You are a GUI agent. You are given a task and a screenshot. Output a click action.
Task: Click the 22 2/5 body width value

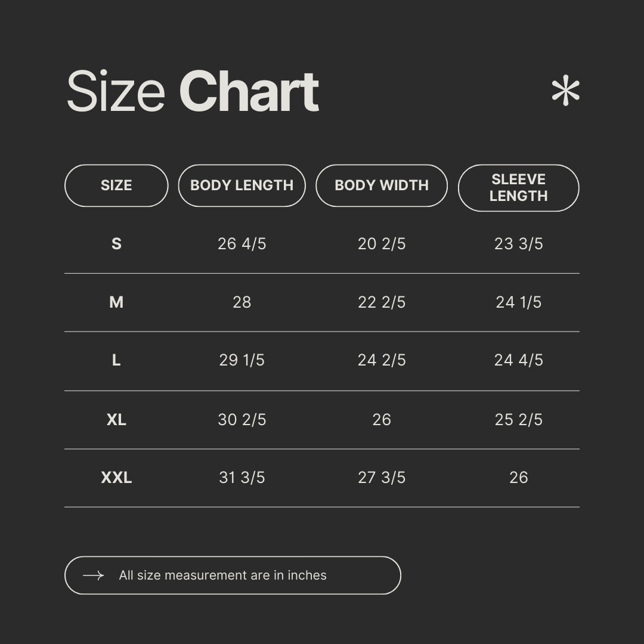381,302
